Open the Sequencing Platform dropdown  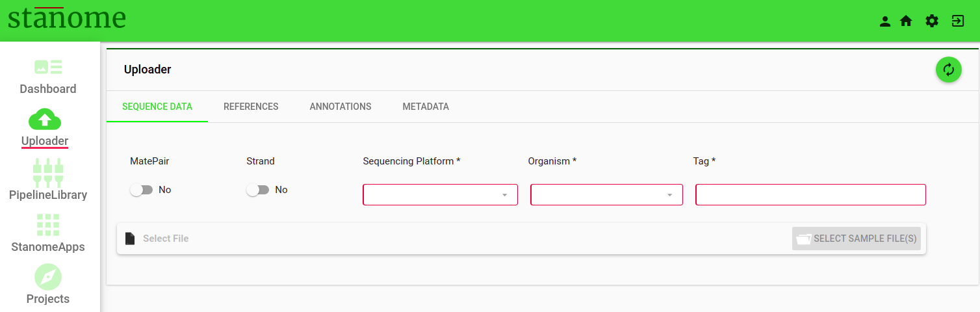click(x=440, y=195)
